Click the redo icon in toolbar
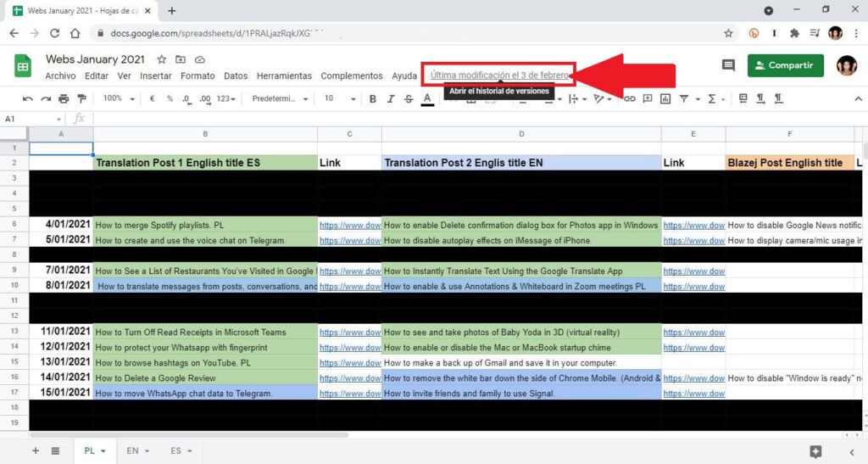 pyautogui.click(x=46, y=99)
